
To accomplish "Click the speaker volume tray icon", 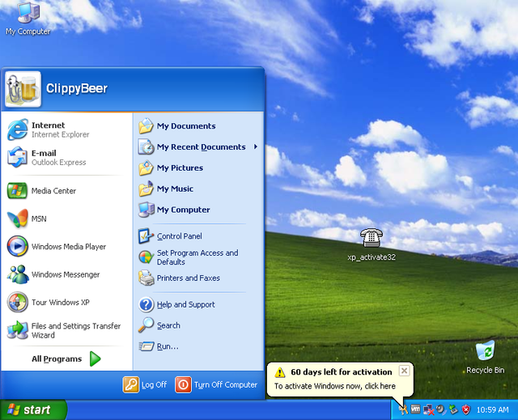I will point(440,409).
